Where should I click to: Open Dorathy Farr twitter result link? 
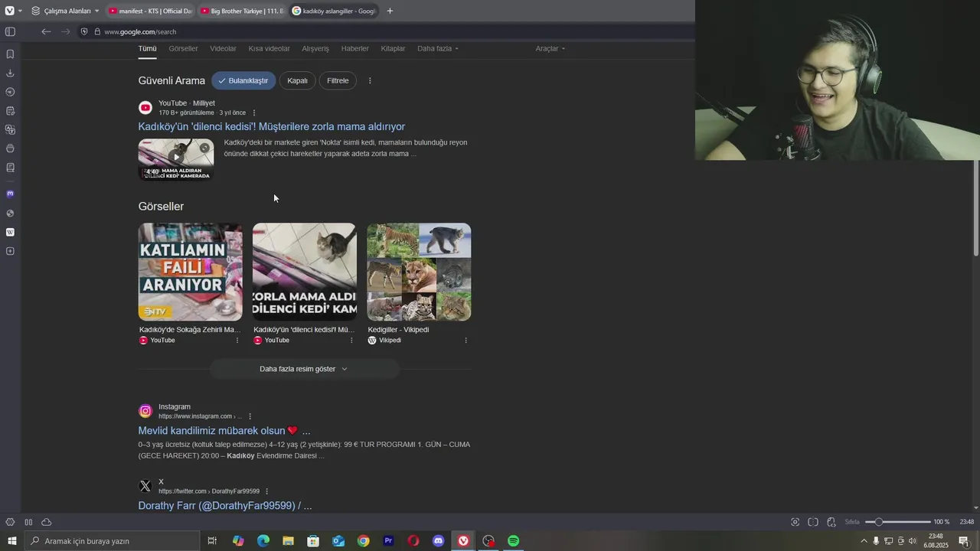[225, 506]
